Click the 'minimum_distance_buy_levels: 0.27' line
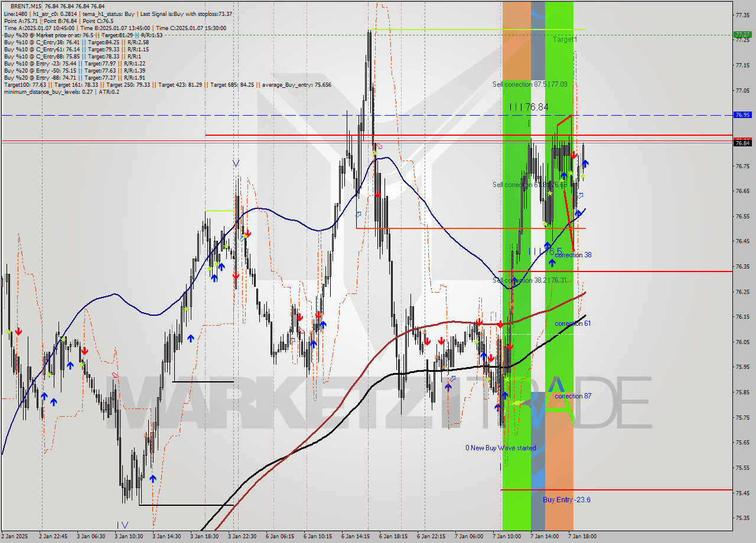756x543 pixels. point(61,91)
